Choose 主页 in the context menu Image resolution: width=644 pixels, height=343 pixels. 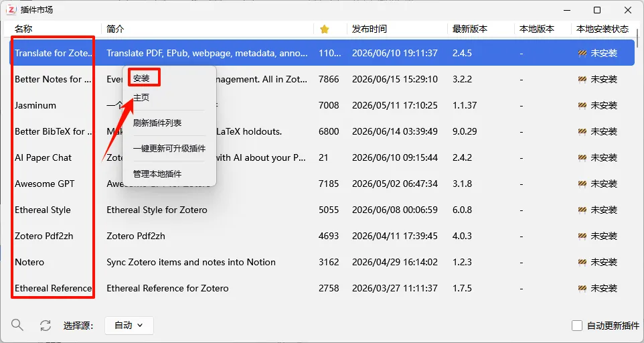[x=141, y=97]
